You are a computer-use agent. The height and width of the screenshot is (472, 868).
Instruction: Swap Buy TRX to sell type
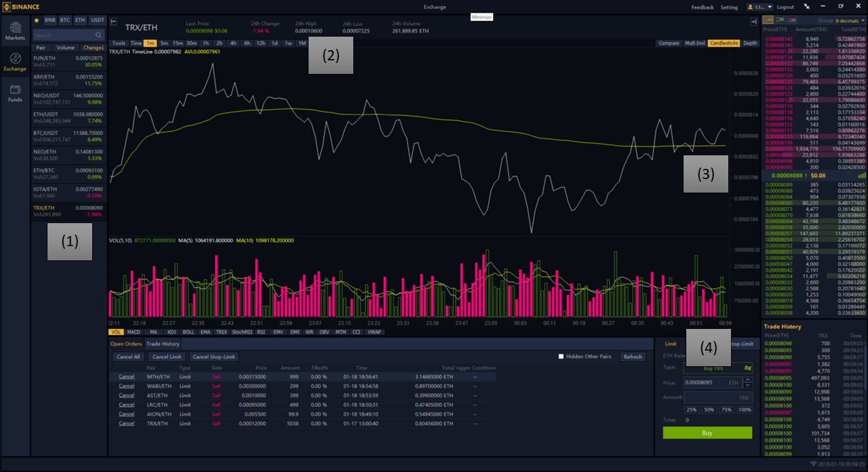[747, 367]
